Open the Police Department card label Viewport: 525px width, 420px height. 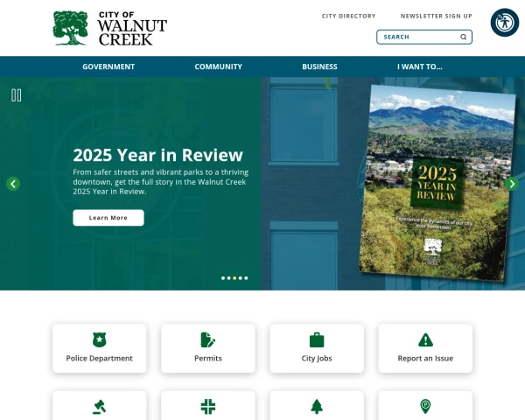coord(99,359)
